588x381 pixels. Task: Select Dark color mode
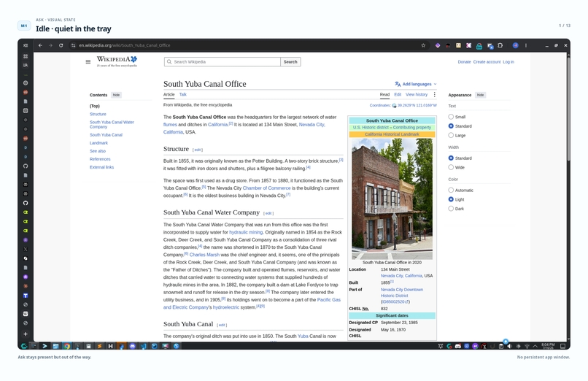(451, 209)
